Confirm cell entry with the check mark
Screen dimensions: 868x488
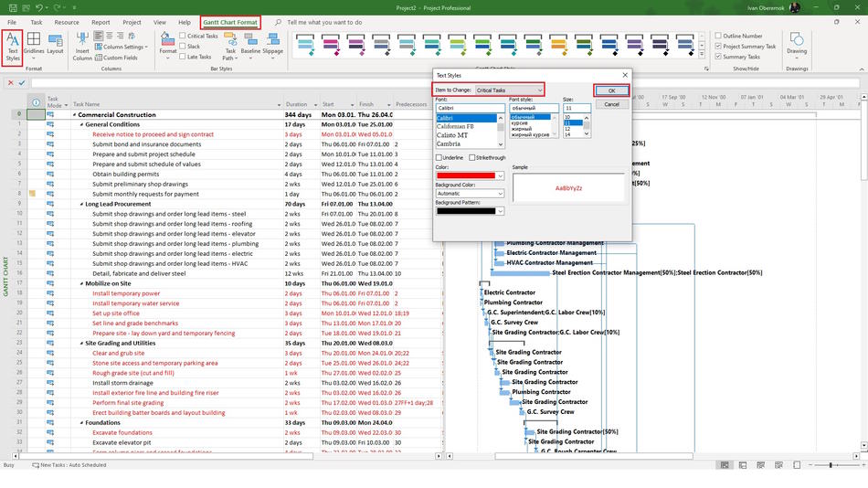point(22,82)
